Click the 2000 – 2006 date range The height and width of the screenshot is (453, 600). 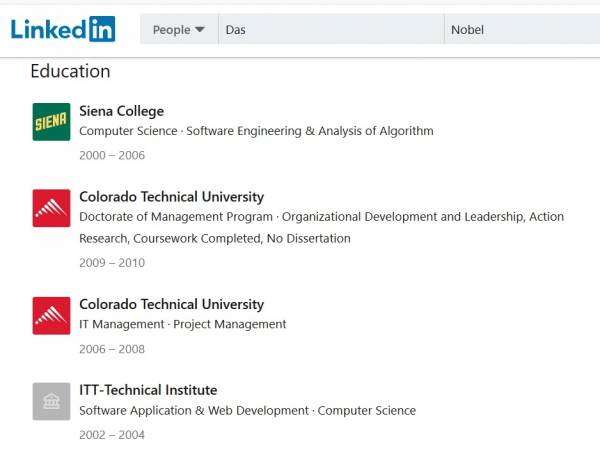tap(112, 155)
